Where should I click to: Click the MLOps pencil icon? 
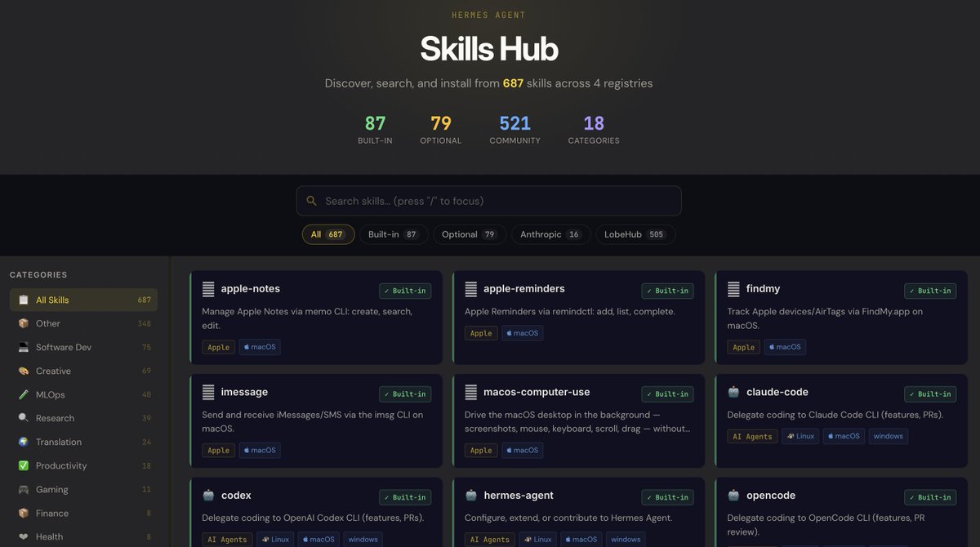click(24, 394)
